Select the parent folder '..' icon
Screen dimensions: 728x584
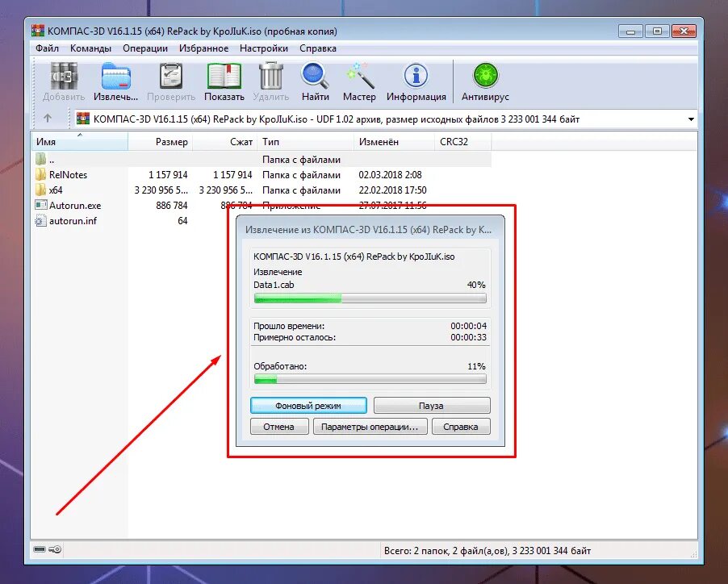(x=41, y=160)
